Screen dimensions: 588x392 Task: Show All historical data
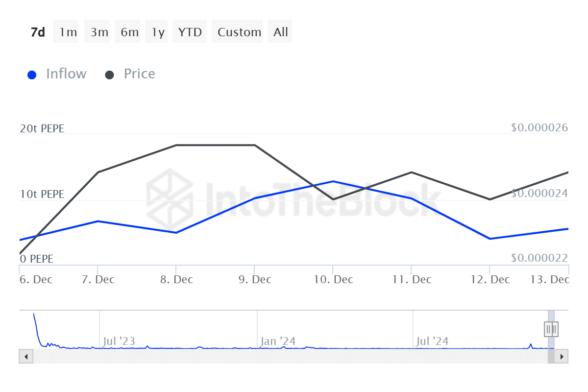(281, 32)
